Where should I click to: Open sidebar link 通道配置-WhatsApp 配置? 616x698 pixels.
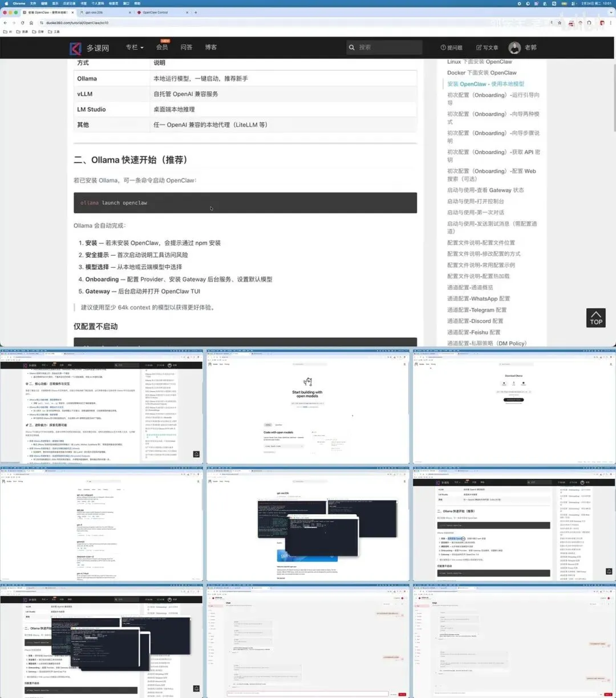[479, 298]
